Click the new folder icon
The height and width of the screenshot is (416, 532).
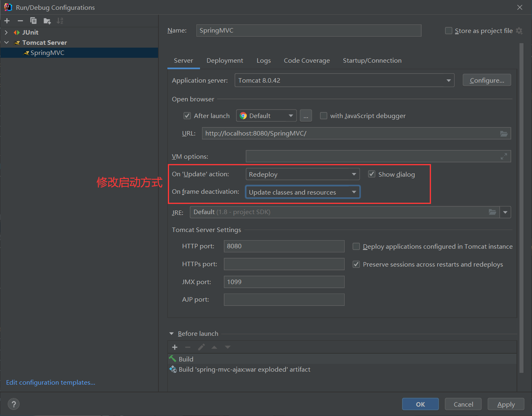click(x=47, y=21)
